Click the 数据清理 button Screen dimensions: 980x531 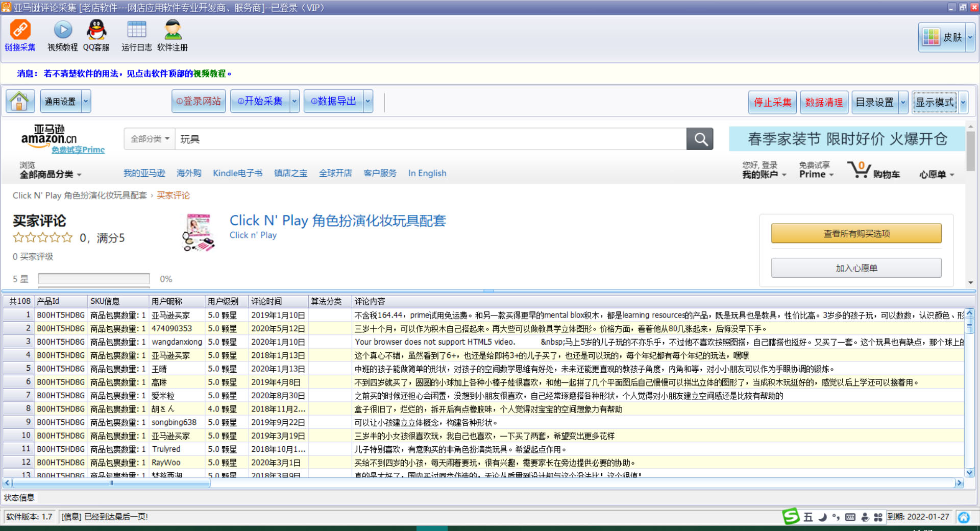pos(824,102)
